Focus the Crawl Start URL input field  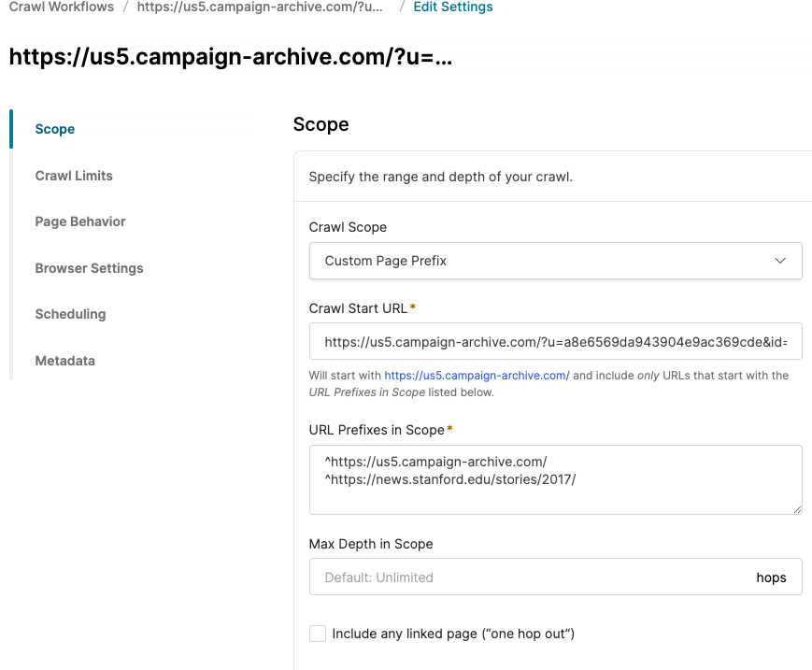[555, 341]
